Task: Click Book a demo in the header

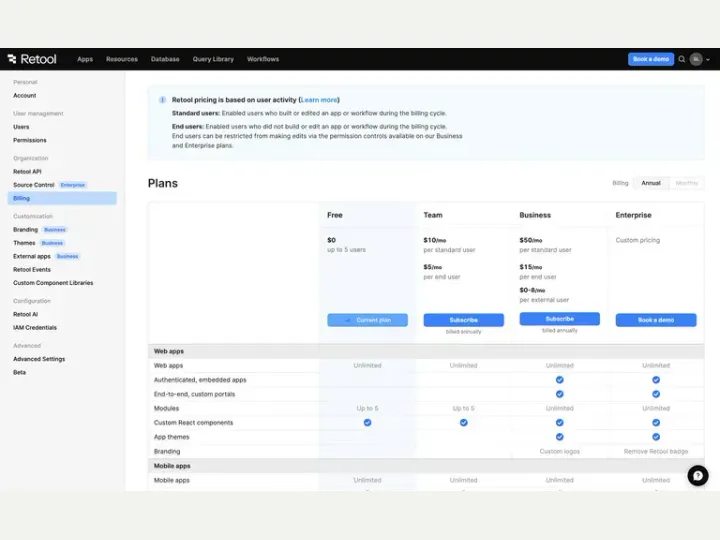Action: click(651, 59)
